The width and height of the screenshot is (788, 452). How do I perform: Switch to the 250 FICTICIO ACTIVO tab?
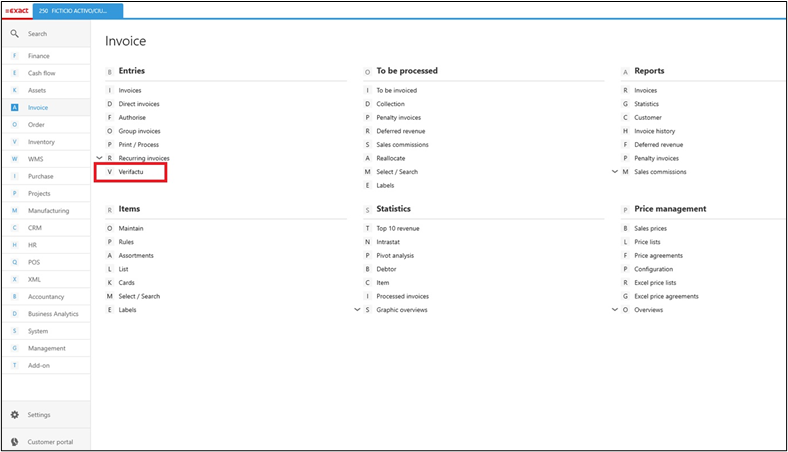(78, 11)
